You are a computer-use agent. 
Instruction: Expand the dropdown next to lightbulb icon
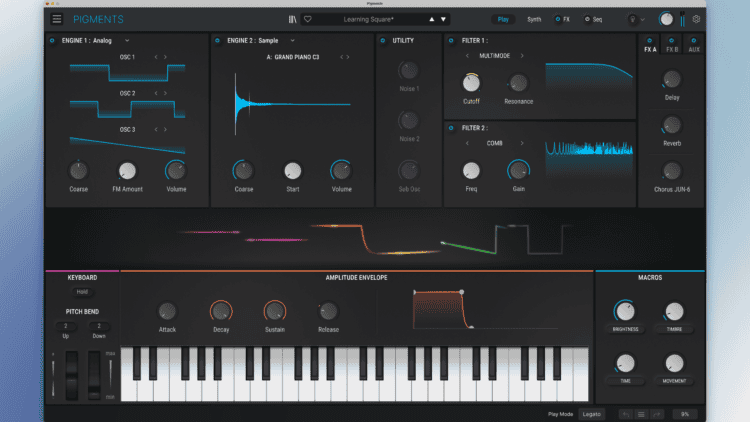643,20
